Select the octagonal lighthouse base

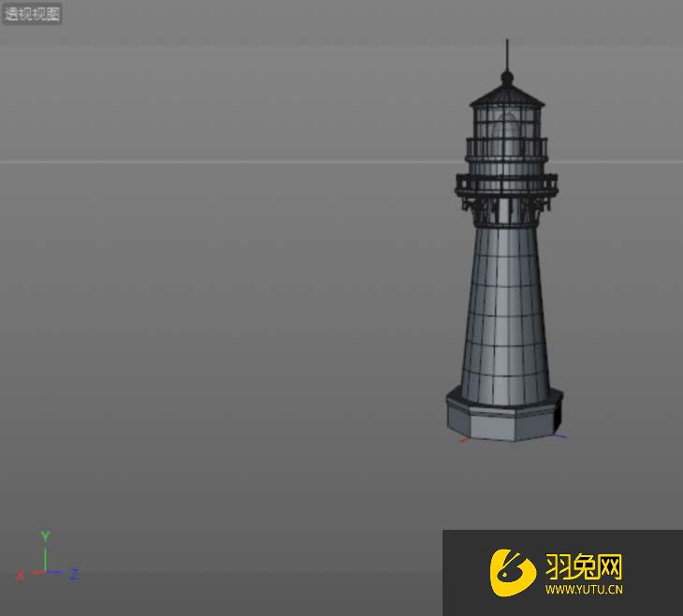pyautogui.click(x=504, y=414)
